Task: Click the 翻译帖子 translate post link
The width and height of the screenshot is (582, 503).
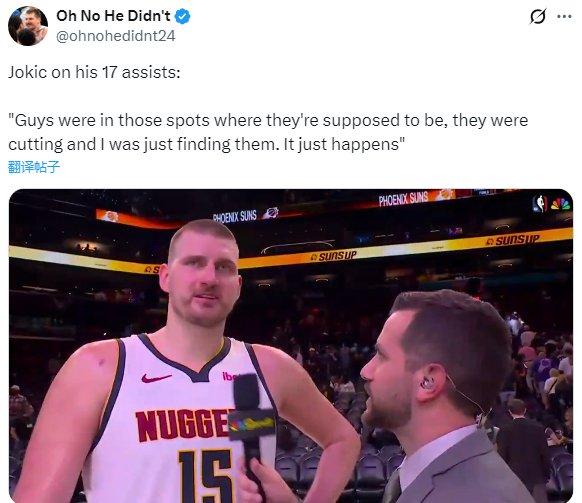Action: point(34,167)
